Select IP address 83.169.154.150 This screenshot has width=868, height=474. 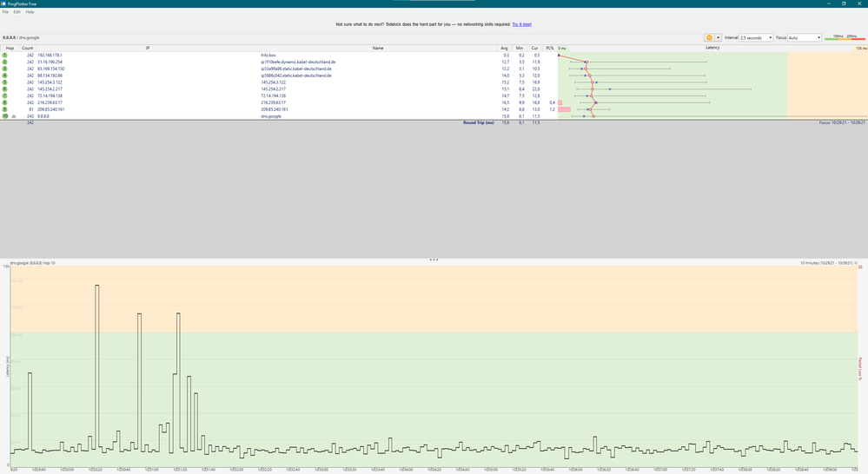(x=51, y=69)
